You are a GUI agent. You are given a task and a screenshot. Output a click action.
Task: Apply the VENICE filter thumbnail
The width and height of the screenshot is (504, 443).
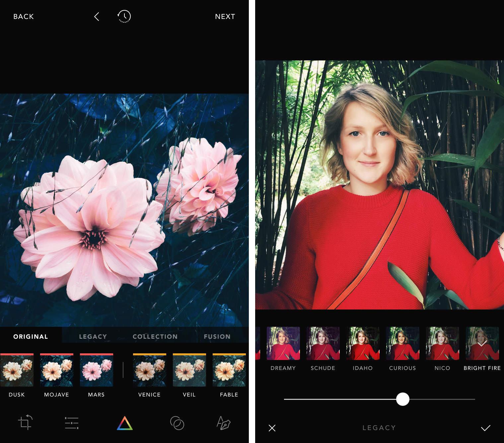tap(150, 370)
